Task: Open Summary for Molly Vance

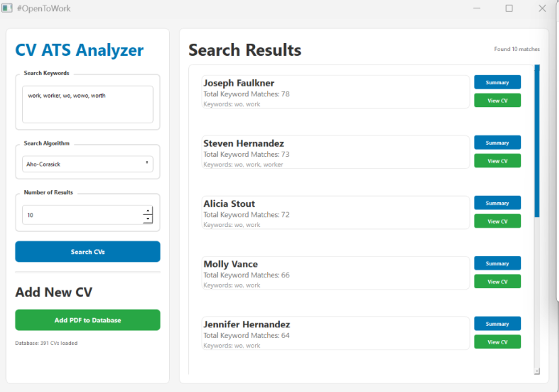Action: (498, 263)
